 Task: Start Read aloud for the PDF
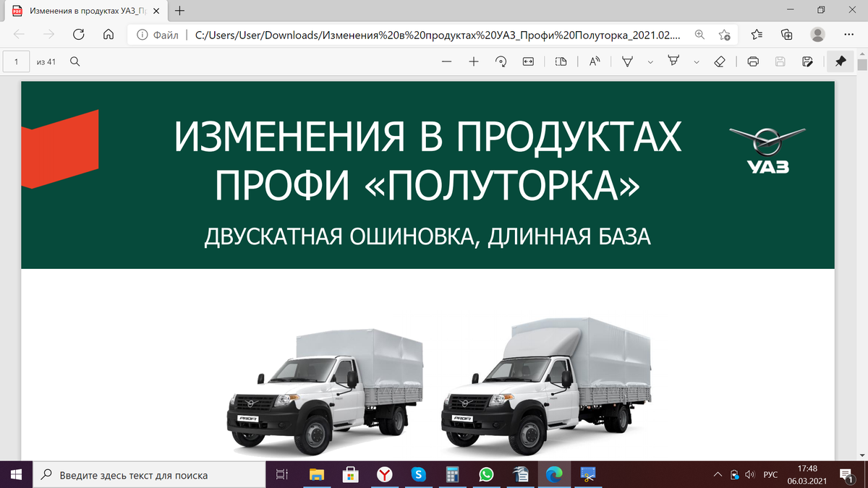tap(595, 62)
